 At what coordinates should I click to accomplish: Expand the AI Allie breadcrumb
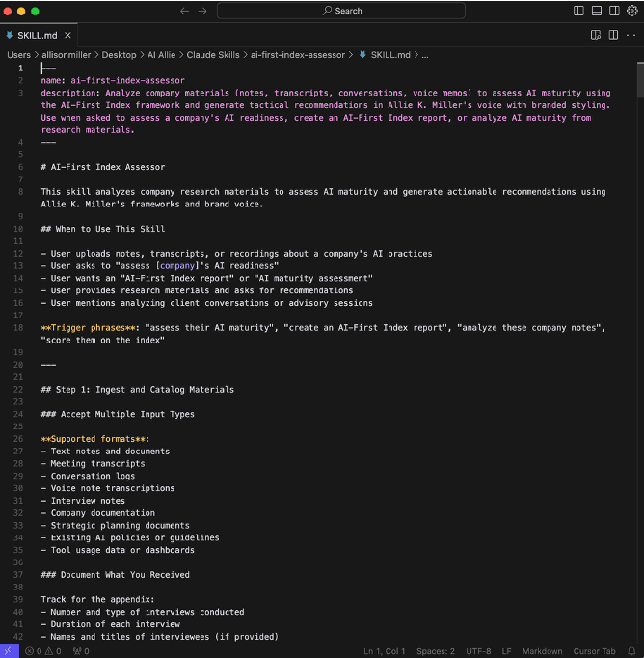coord(161,55)
